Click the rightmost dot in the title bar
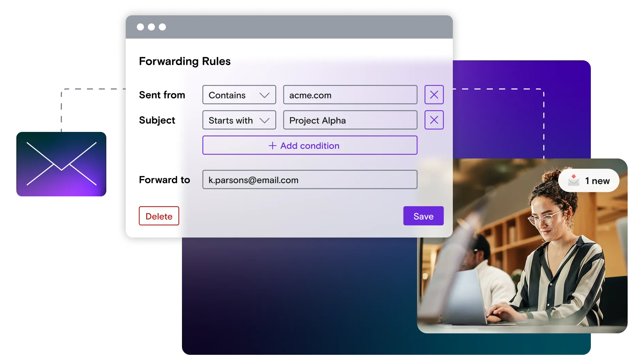 point(162,27)
